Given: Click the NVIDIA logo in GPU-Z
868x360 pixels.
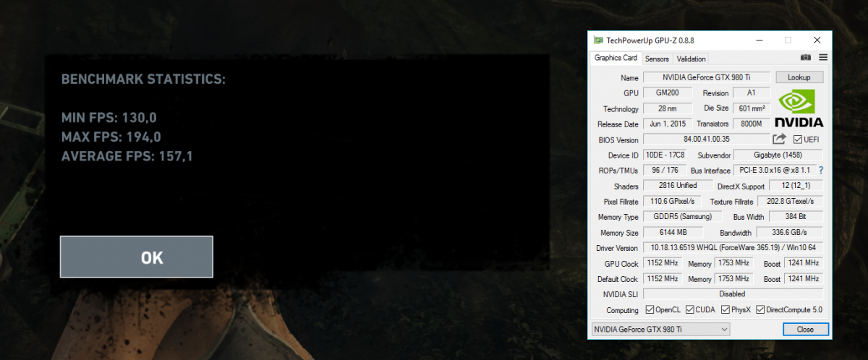Looking at the screenshot, I should coord(799,108).
